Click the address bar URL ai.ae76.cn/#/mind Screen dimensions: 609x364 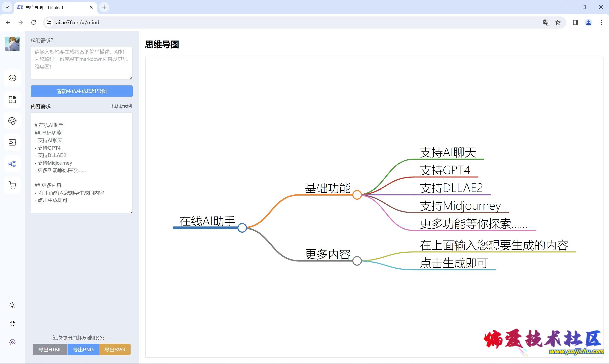click(78, 22)
